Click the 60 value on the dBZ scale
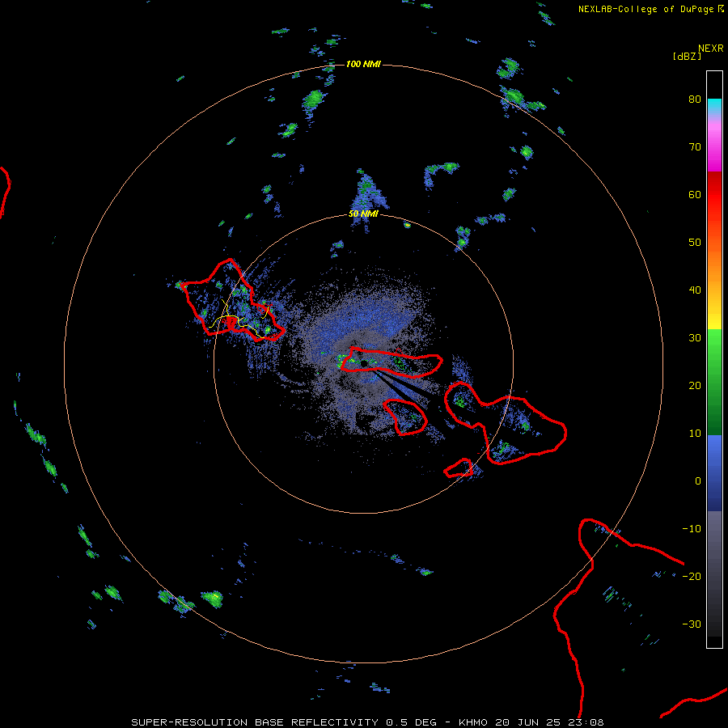 pyautogui.click(x=695, y=194)
